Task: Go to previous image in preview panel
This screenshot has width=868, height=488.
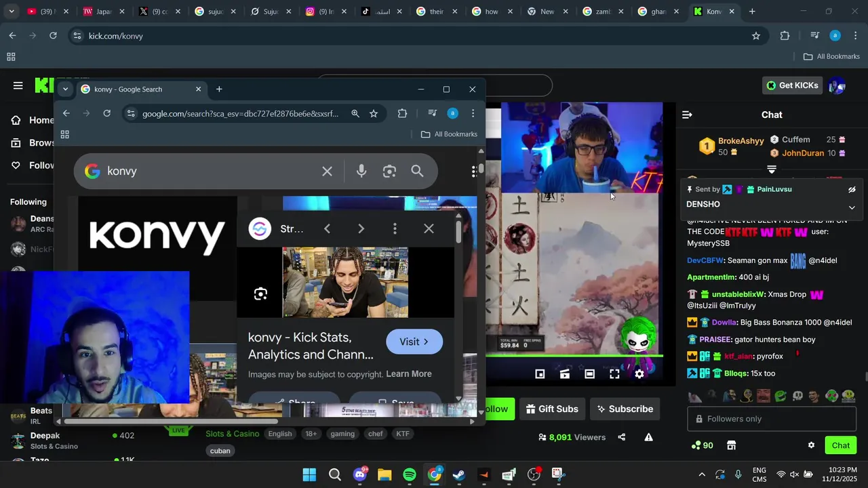Action: click(327, 229)
